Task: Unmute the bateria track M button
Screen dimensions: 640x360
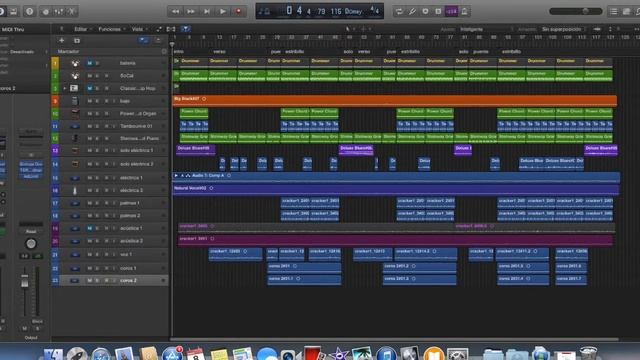Action: 89,63
